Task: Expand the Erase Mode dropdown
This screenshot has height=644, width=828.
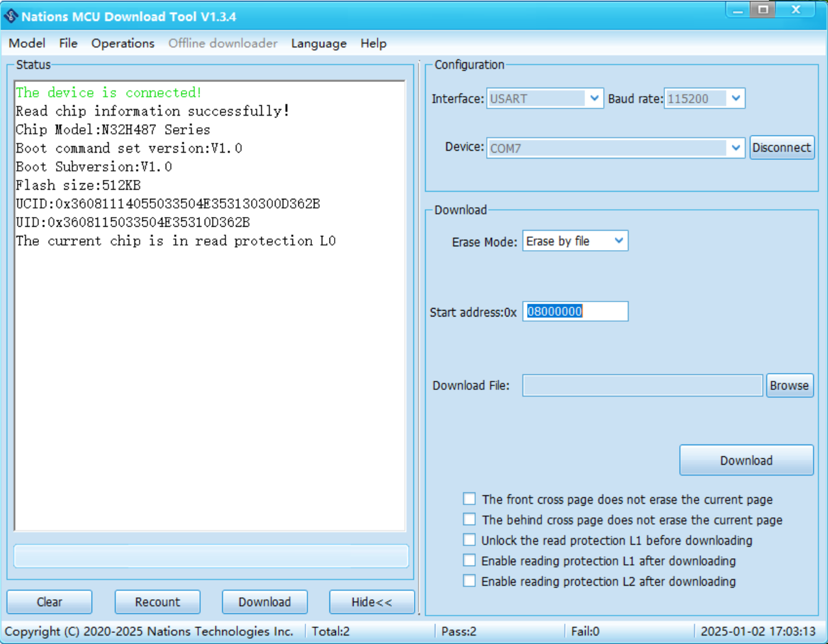Action: pyautogui.click(x=619, y=241)
